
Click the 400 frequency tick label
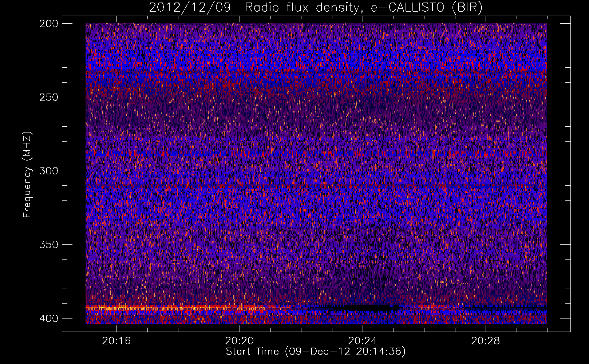click(x=48, y=318)
